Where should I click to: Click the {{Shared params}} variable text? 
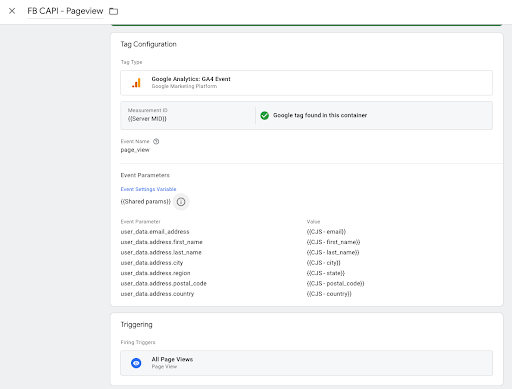(x=146, y=202)
